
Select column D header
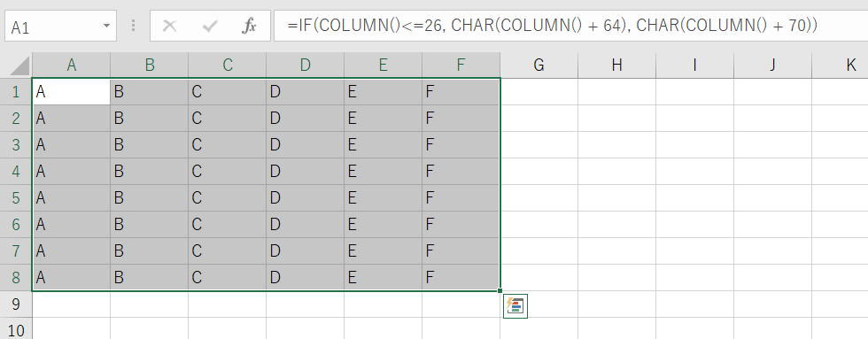[305, 65]
